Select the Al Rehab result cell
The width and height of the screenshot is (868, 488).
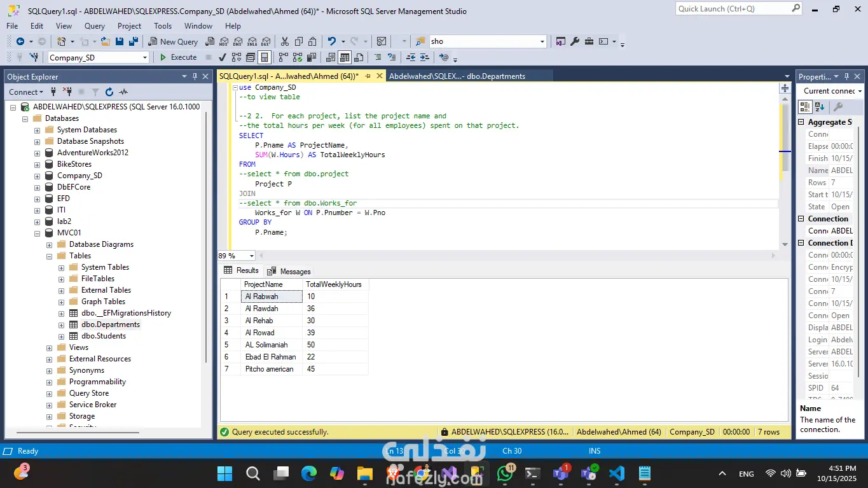(x=272, y=321)
